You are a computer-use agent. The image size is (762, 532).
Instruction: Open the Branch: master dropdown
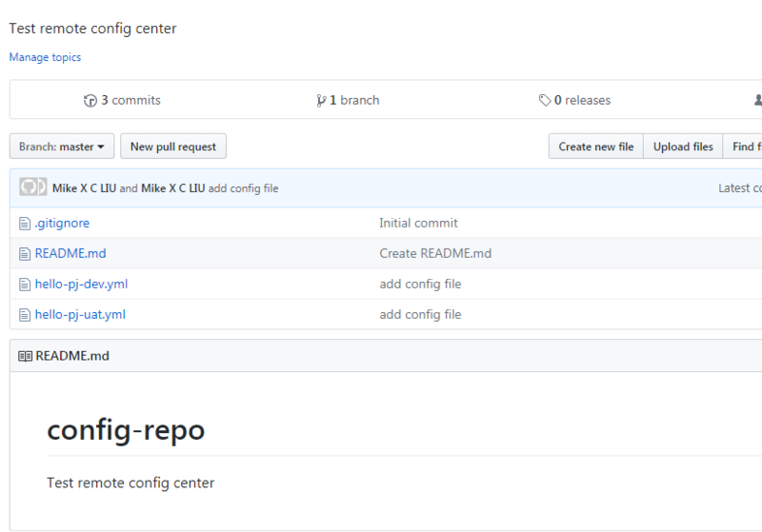62,147
